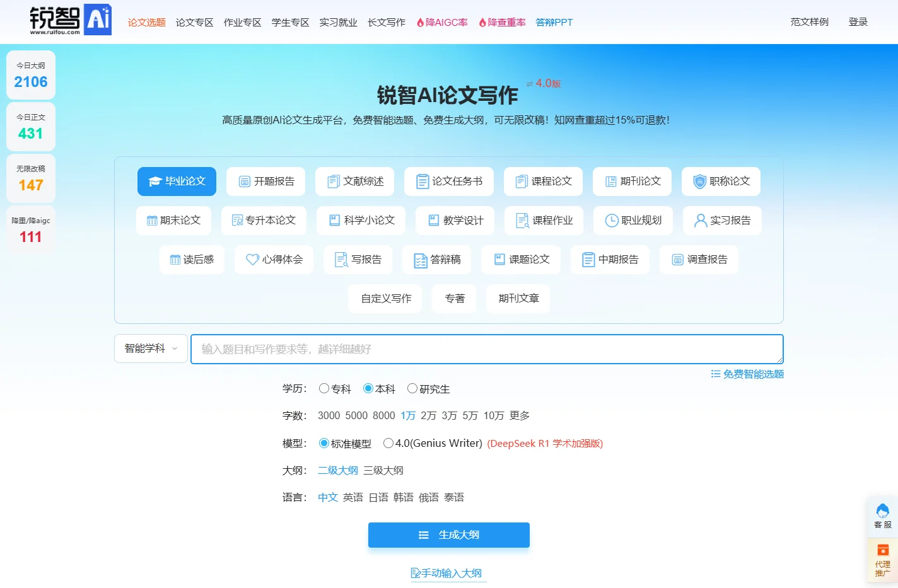Open 论文选题 nav item
898x588 pixels.
(x=147, y=22)
